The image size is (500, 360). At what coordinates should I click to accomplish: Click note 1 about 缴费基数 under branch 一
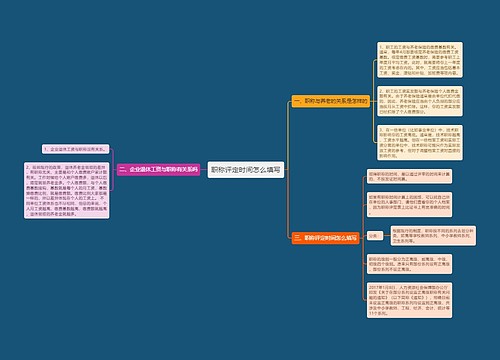point(420,60)
